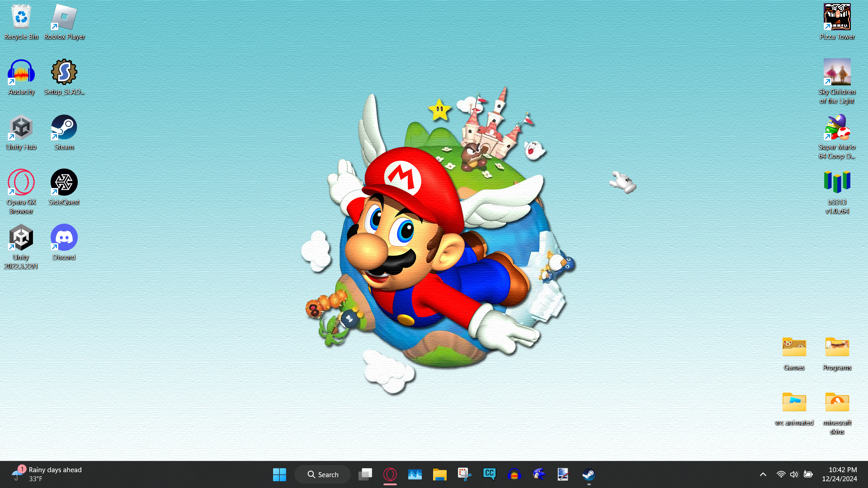The height and width of the screenshot is (488, 868).
Task: Switch to Steam from the taskbar
Action: 589,474
